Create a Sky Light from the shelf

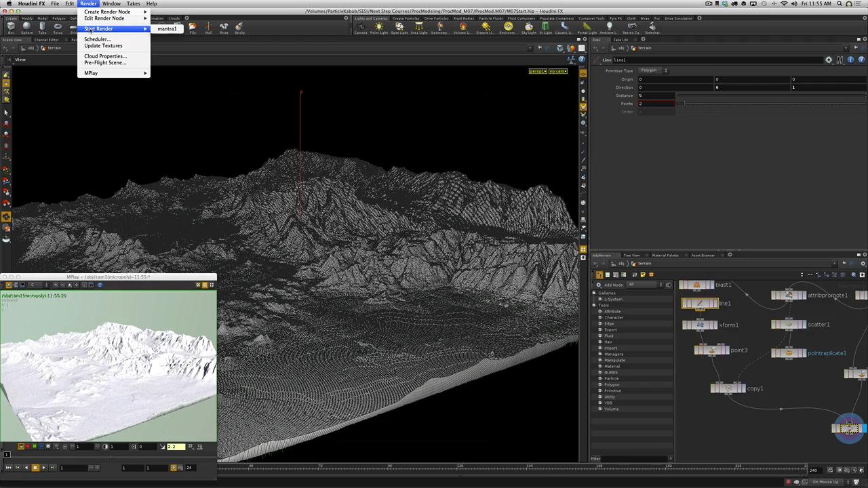point(529,28)
